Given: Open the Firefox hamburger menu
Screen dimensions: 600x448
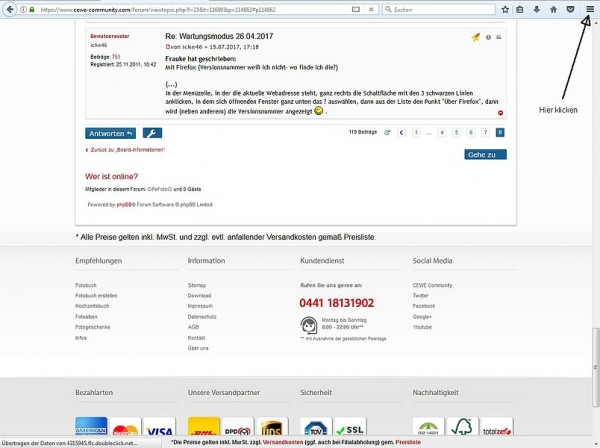Looking at the screenshot, I should 590,10.
